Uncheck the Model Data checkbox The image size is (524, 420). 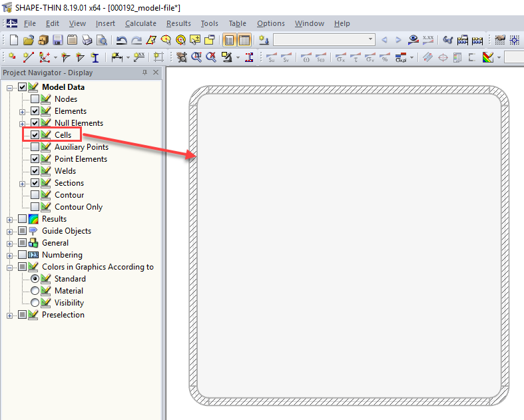click(23, 87)
